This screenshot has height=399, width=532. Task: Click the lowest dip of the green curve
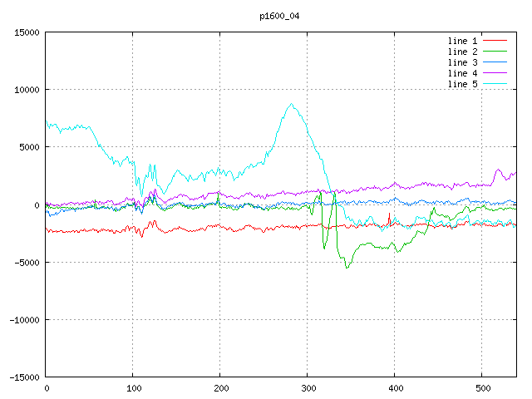pyautogui.click(x=347, y=268)
